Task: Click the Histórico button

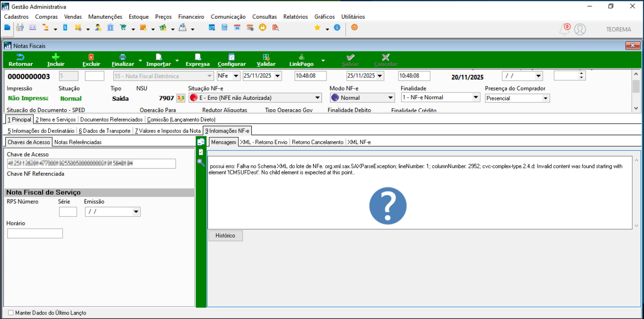Action: coord(225,236)
